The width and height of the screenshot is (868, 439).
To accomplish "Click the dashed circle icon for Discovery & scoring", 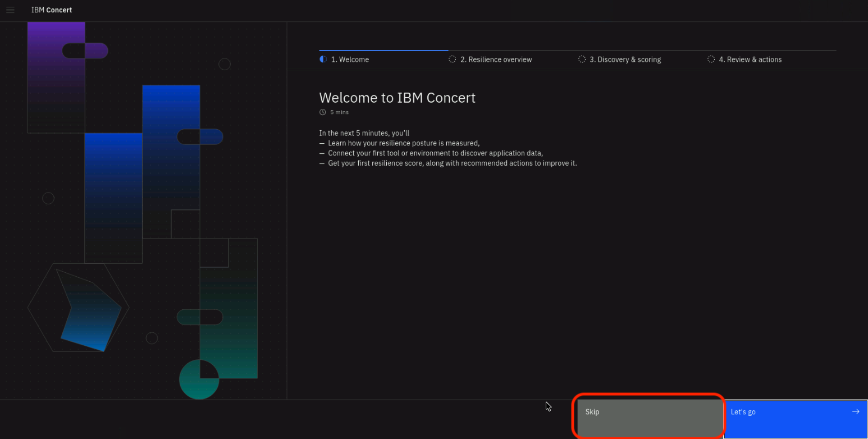I will 582,59.
